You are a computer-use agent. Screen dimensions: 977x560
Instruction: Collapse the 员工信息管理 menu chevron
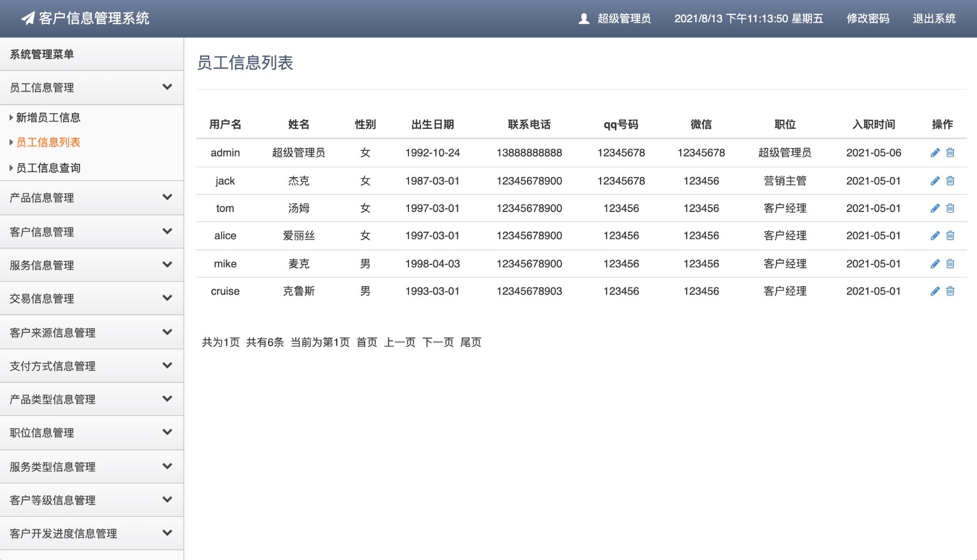click(x=167, y=87)
